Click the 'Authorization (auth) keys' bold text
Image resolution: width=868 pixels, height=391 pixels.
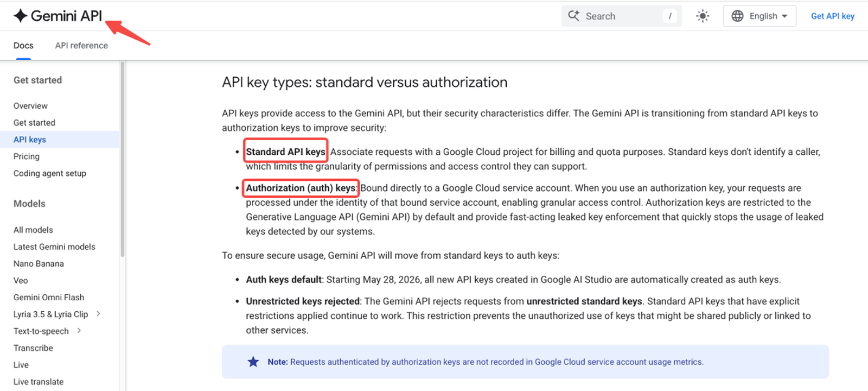(x=301, y=188)
